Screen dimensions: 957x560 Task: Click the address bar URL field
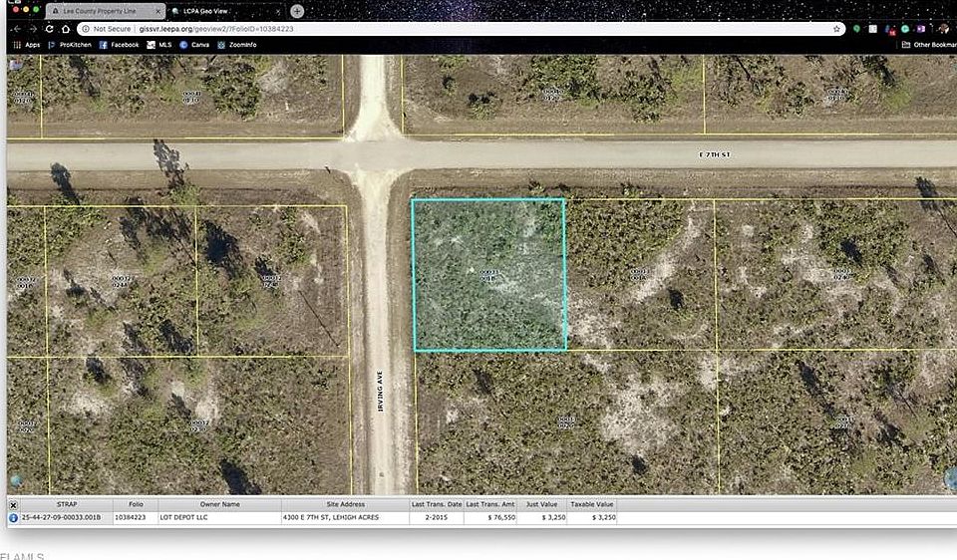[x=457, y=29]
